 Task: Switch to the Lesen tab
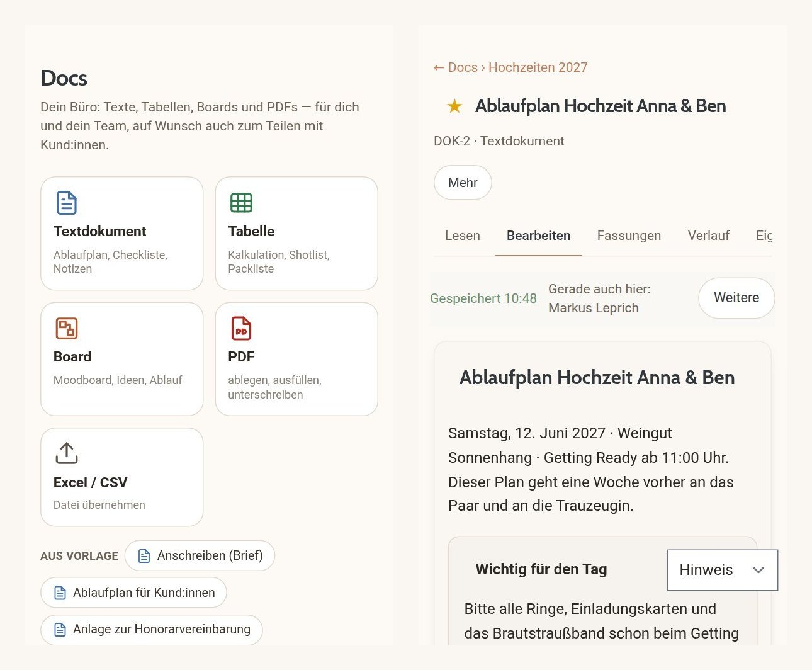(463, 236)
